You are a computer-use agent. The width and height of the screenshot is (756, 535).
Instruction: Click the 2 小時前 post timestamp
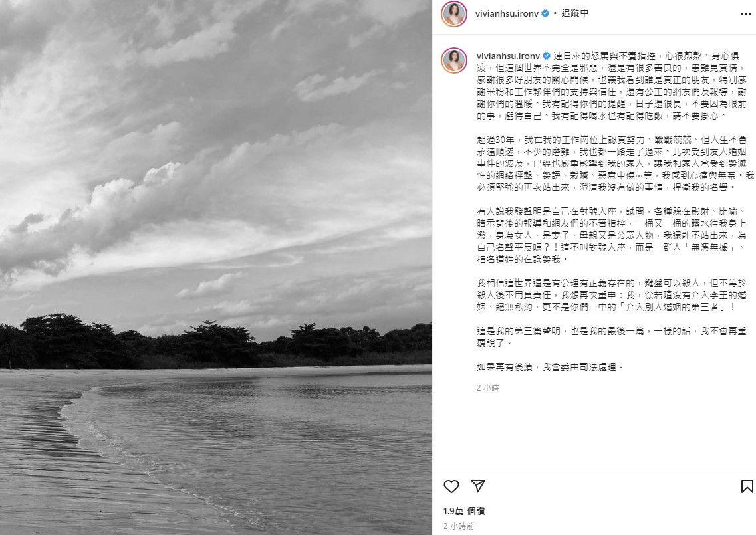[x=459, y=526]
